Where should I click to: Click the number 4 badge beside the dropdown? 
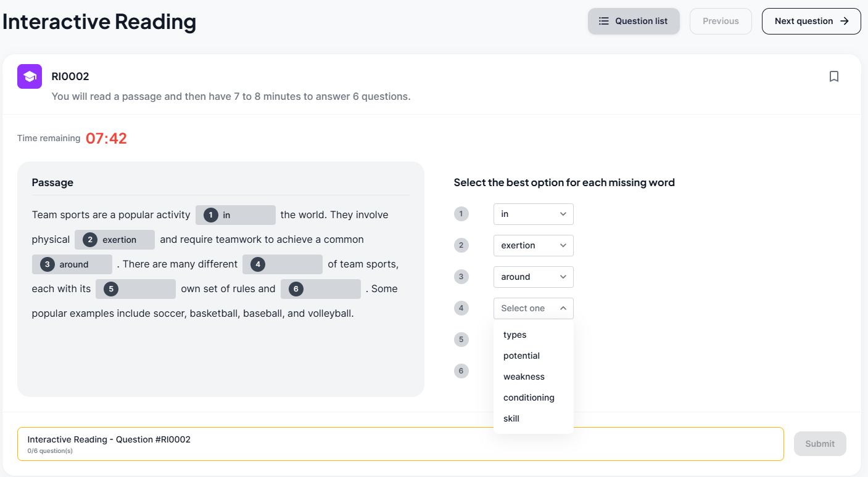coord(461,308)
